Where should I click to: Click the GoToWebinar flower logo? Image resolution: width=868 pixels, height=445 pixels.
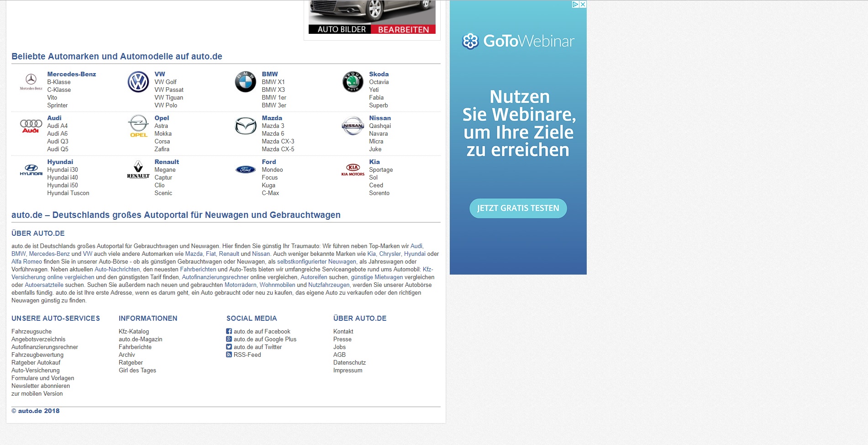[470, 41]
